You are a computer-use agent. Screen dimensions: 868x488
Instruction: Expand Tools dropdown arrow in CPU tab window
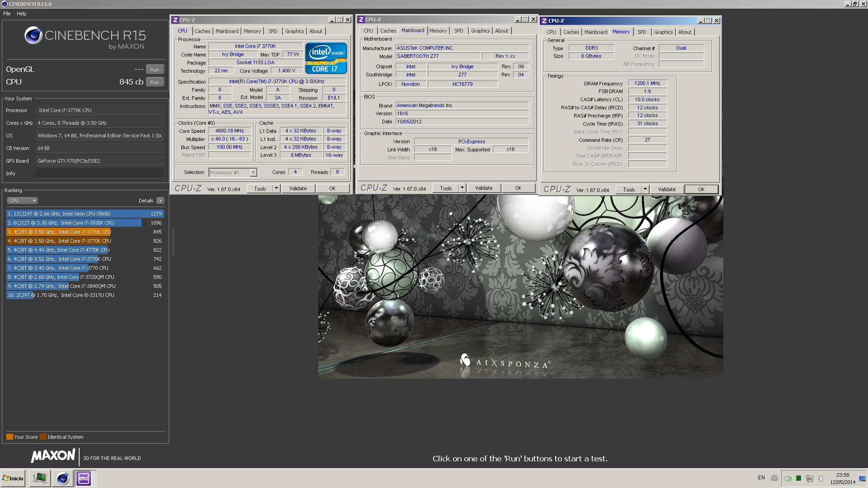[277, 189]
